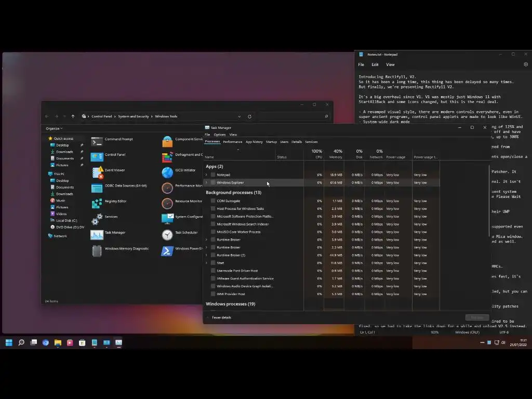This screenshot has width=532, height=399.
Task: Click the taskbar clock and date
Action: pos(518,342)
